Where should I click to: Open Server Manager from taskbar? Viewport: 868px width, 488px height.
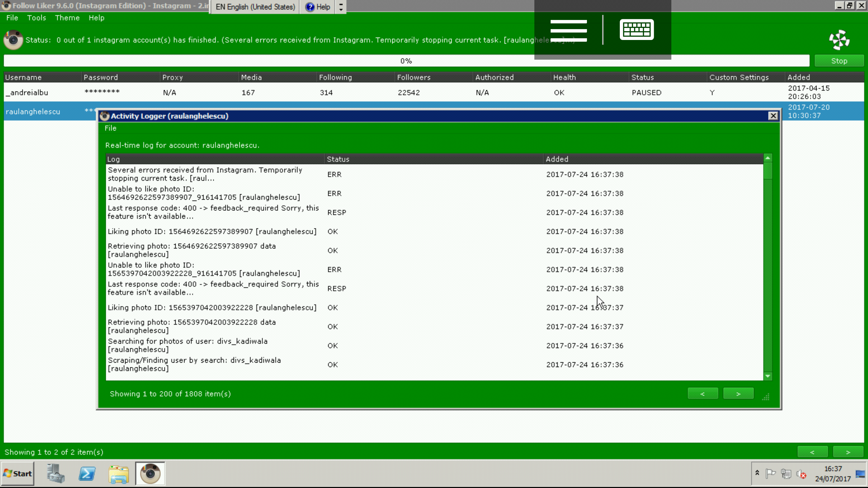point(56,473)
